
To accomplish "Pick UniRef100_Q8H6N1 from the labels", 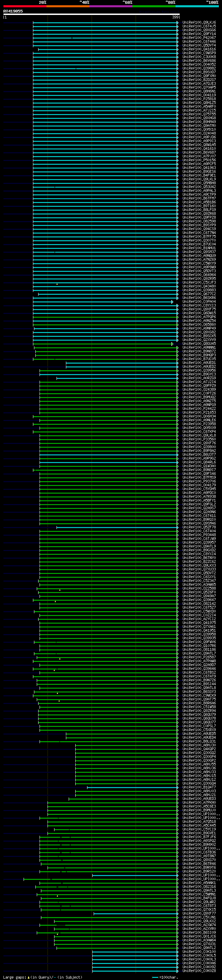I will click(199, 91).
